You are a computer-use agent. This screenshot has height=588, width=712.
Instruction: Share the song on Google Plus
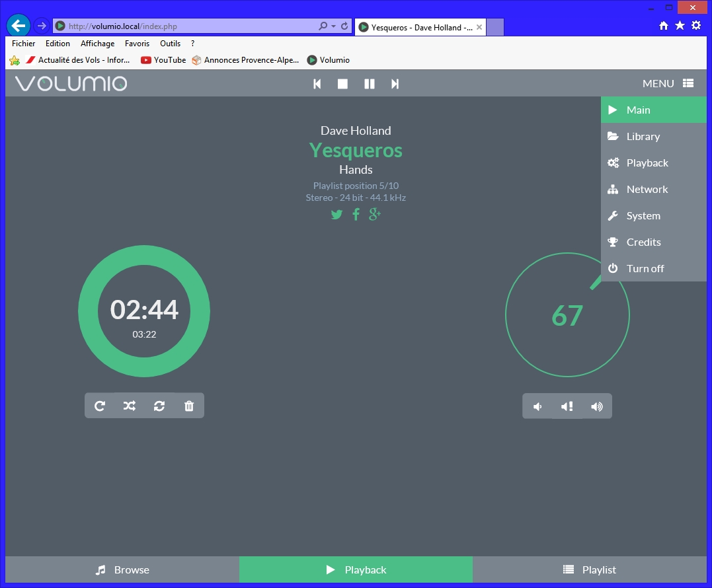[x=375, y=214]
